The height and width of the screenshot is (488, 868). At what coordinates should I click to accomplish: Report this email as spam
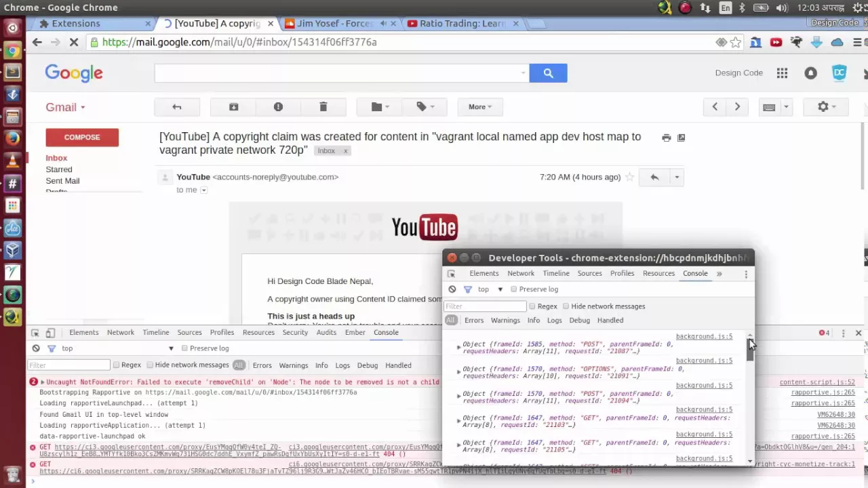[278, 106]
